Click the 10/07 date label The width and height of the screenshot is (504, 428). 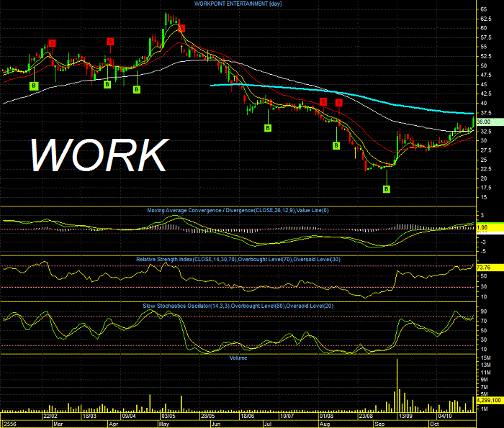[287, 416]
